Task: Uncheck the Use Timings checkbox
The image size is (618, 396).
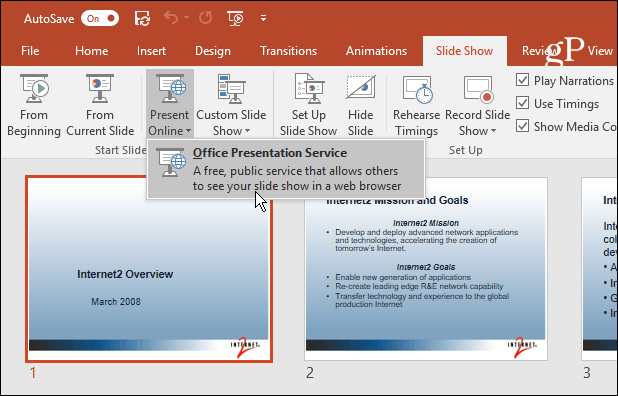Action: (522, 103)
